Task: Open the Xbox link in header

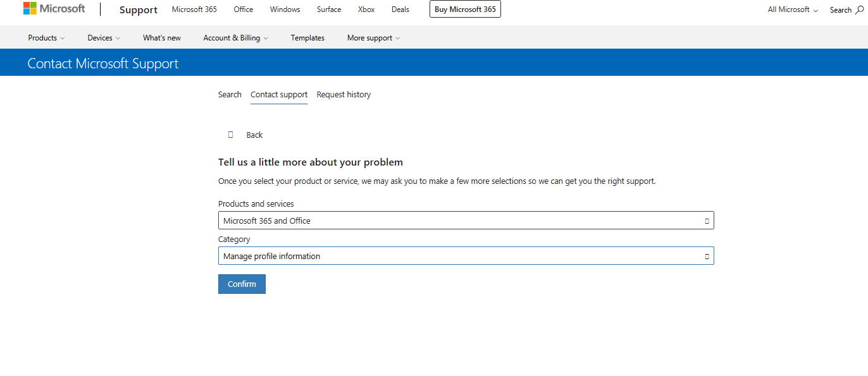Action: pyautogui.click(x=366, y=9)
